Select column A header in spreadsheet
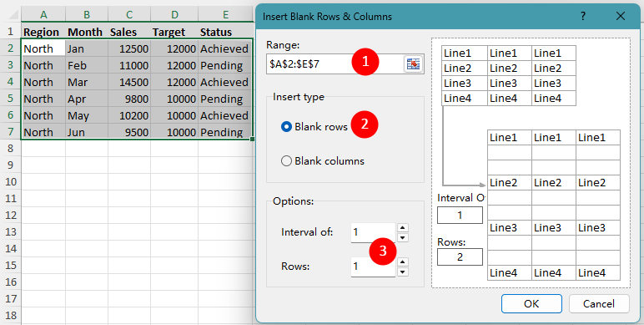 [43, 14]
